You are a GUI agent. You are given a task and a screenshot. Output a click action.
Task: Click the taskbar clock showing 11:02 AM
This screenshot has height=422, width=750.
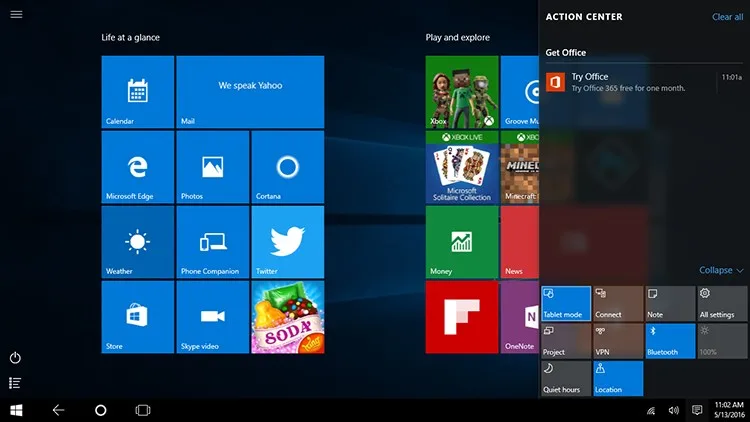point(729,410)
